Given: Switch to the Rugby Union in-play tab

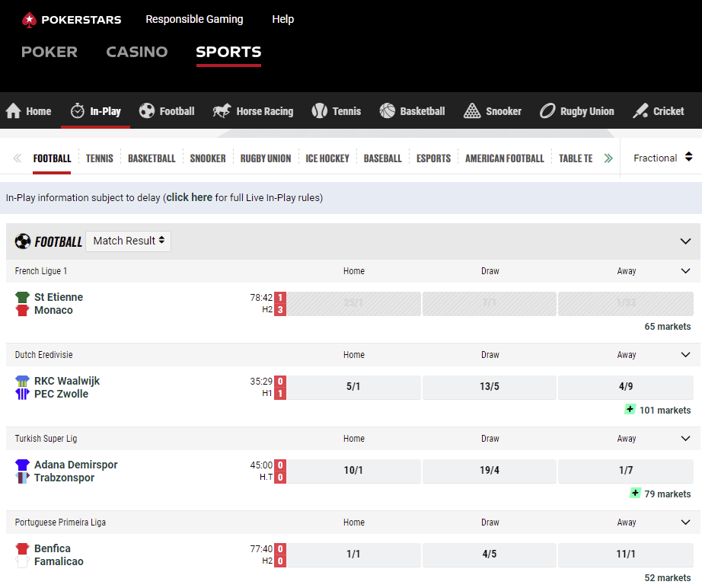Looking at the screenshot, I should (x=266, y=158).
